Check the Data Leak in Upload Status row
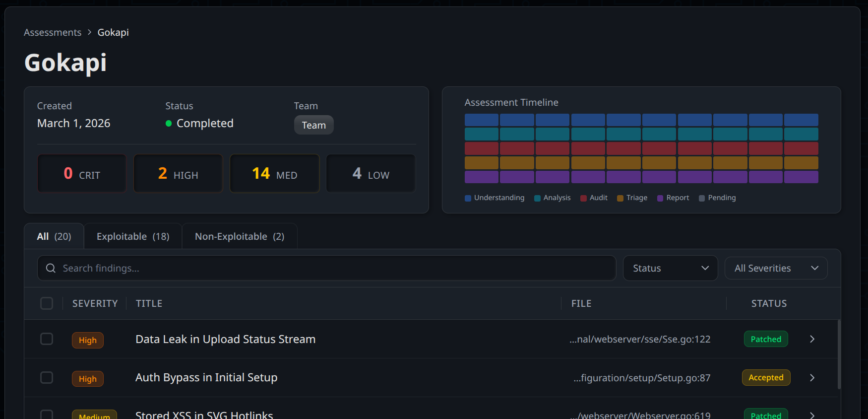Screen dimensions: 868x419 click(x=47, y=339)
